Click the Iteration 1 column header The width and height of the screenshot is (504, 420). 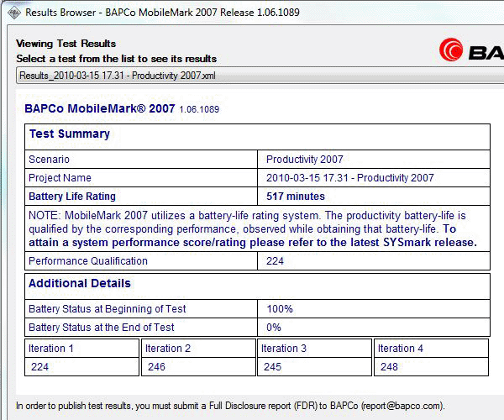pyautogui.click(x=50, y=349)
